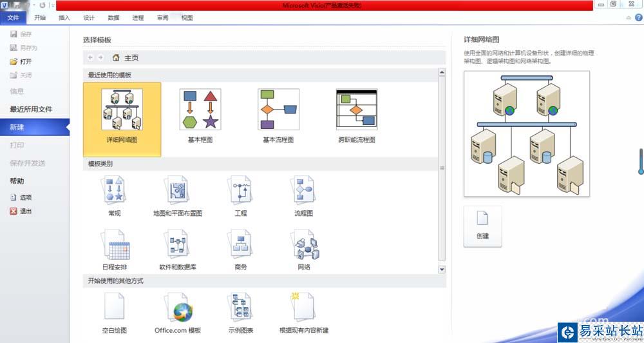This screenshot has width=644, height=343.
Task: Open 选项 options dialog
Action: 21,197
